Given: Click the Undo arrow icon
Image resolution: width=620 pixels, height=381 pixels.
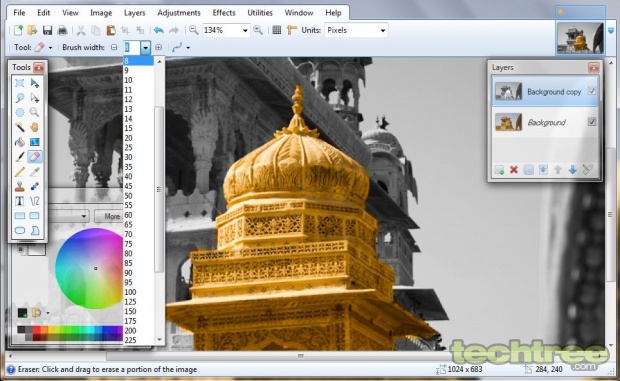Looking at the screenshot, I should (159, 30).
